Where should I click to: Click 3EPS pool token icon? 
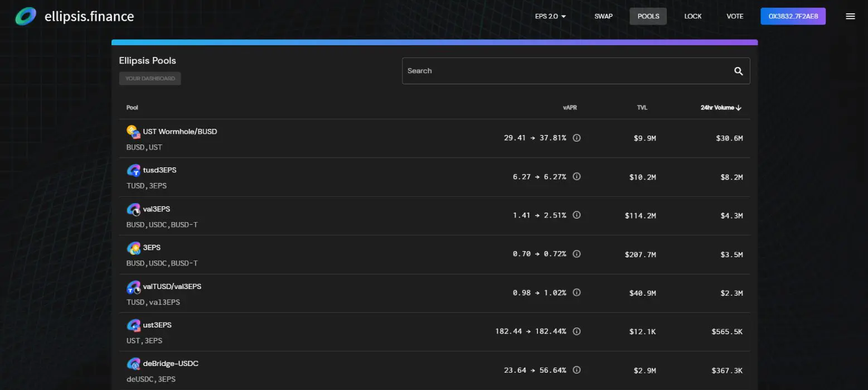point(133,248)
